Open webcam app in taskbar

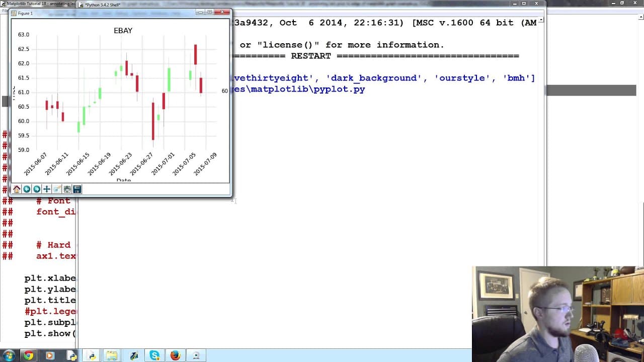(x=196, y=355)
